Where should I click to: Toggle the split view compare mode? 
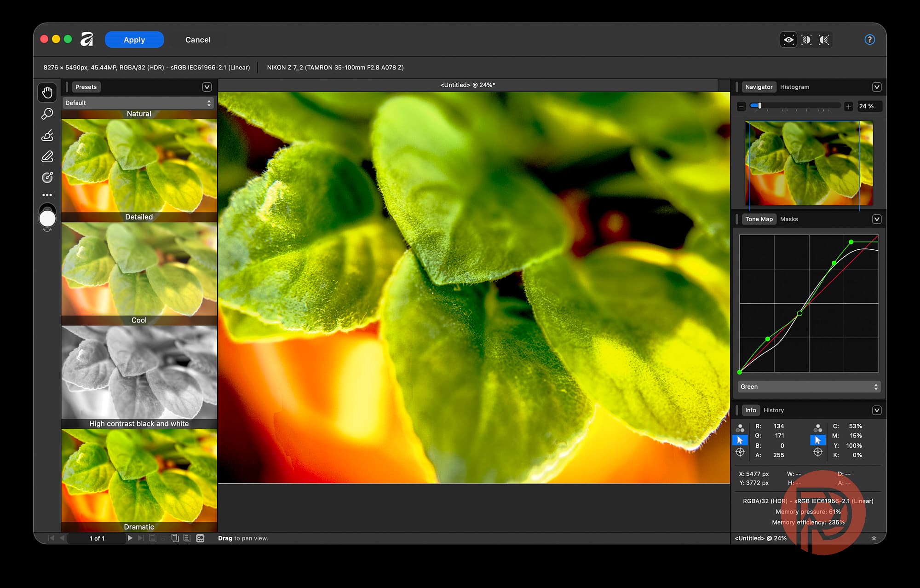[806, 40]
